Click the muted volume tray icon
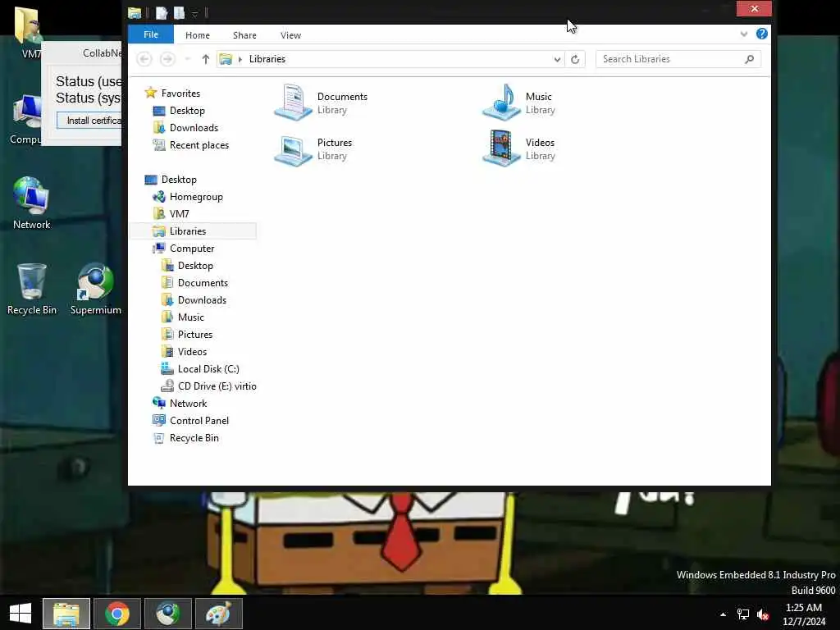Image resolution: width=840 pixels, height=630 pixels. pos(763,614)
